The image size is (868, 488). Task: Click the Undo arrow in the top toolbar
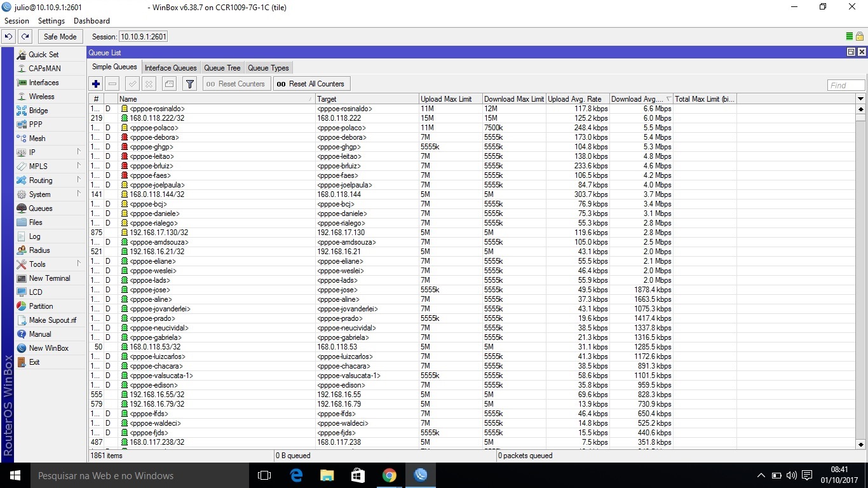tap(9, 37)
